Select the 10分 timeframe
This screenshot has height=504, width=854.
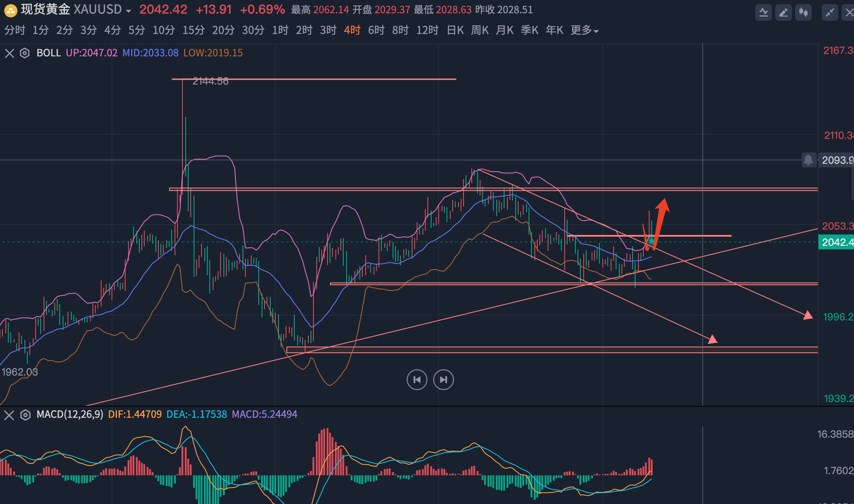(164, 30)
